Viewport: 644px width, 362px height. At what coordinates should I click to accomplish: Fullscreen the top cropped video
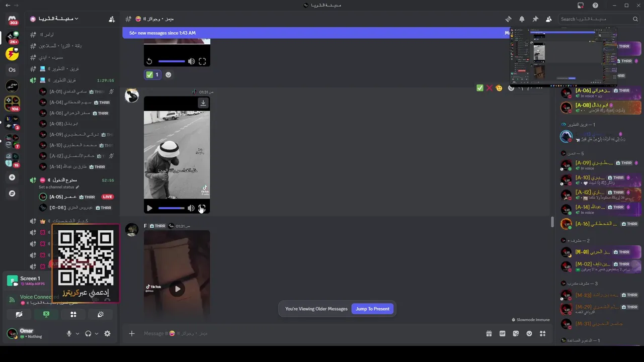202,61
